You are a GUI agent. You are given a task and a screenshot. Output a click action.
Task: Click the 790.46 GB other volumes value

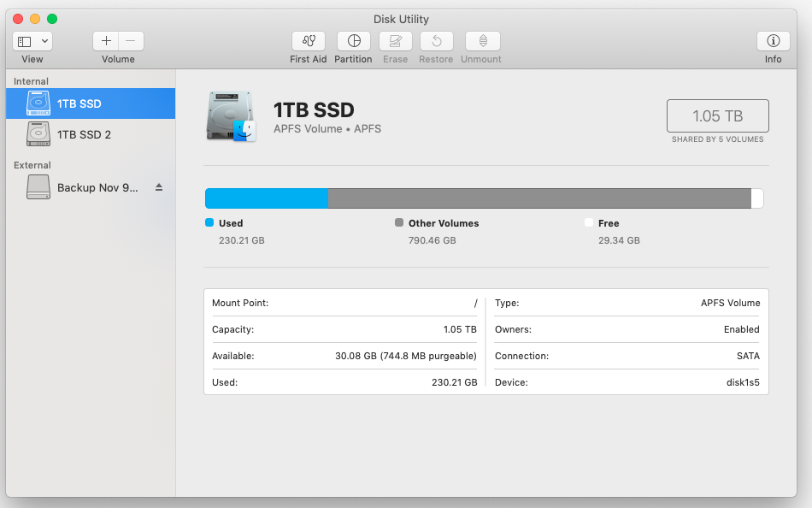tap(432, 240)
